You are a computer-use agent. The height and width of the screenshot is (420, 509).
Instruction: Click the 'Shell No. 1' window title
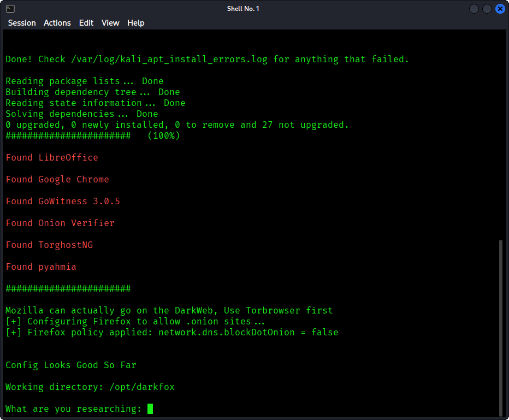(x=243, y=9)
